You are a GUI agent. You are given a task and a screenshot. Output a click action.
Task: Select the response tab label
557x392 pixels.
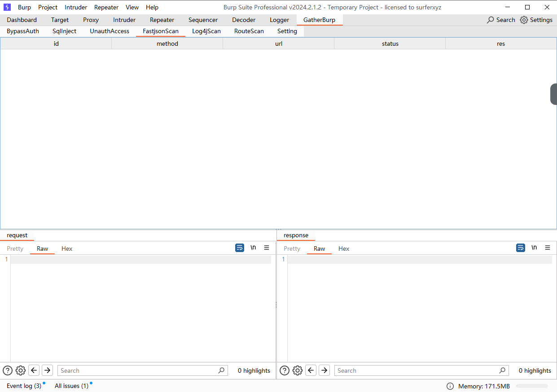(x=296, y=235)
